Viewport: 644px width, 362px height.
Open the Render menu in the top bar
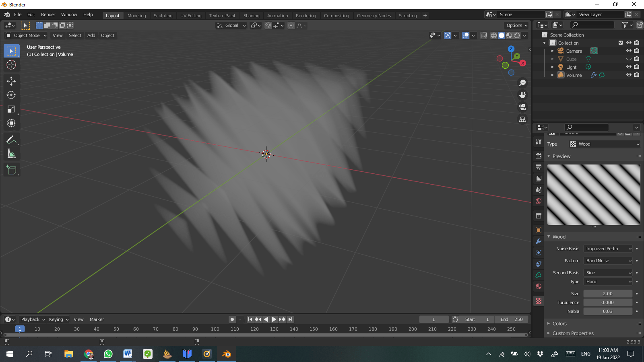tap(48, 14)
